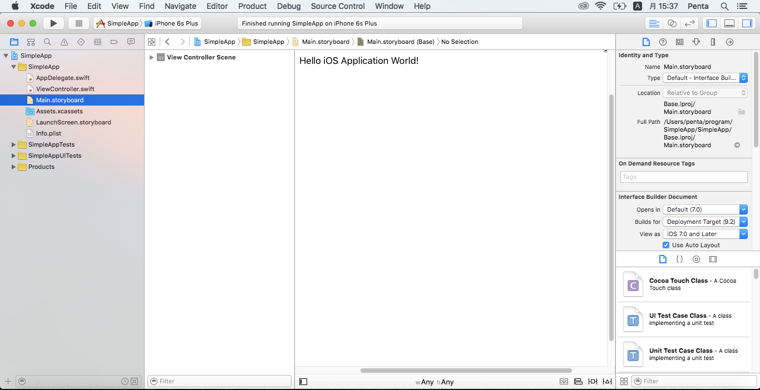Open the Symbol navigator

coord(31,42)
